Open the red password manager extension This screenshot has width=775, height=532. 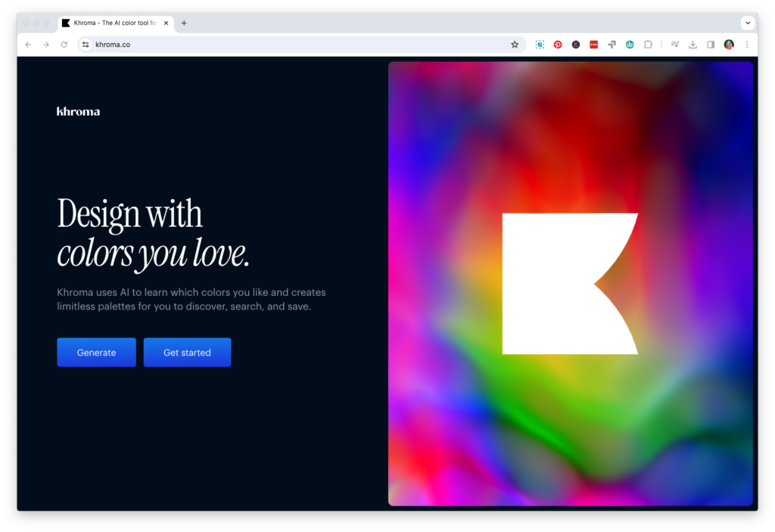point(593,45)
